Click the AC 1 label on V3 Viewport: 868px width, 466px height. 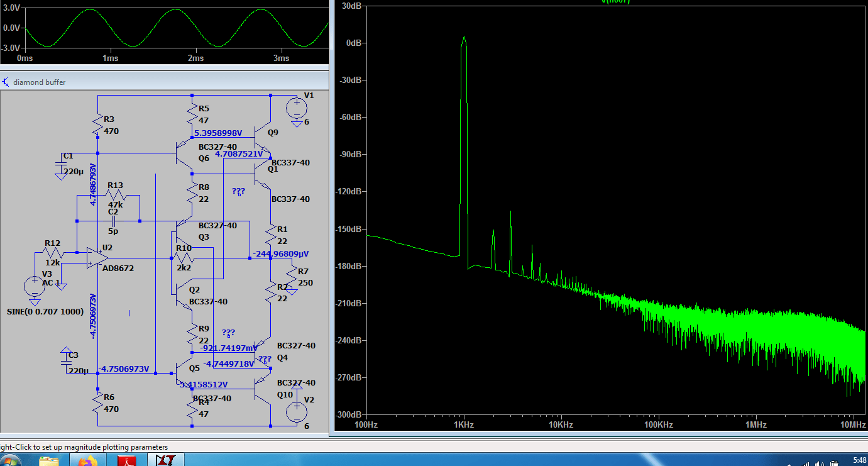click(x=51, y=282)
